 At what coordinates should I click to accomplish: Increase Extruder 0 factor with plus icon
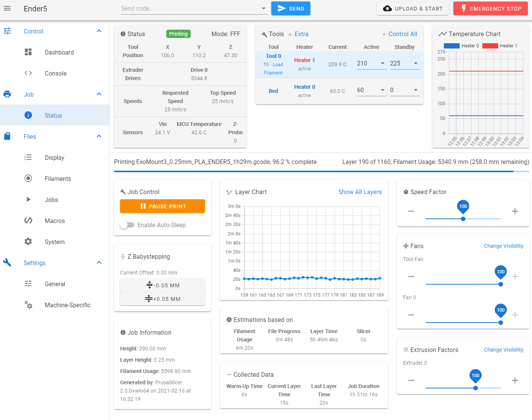pos(515,381)
